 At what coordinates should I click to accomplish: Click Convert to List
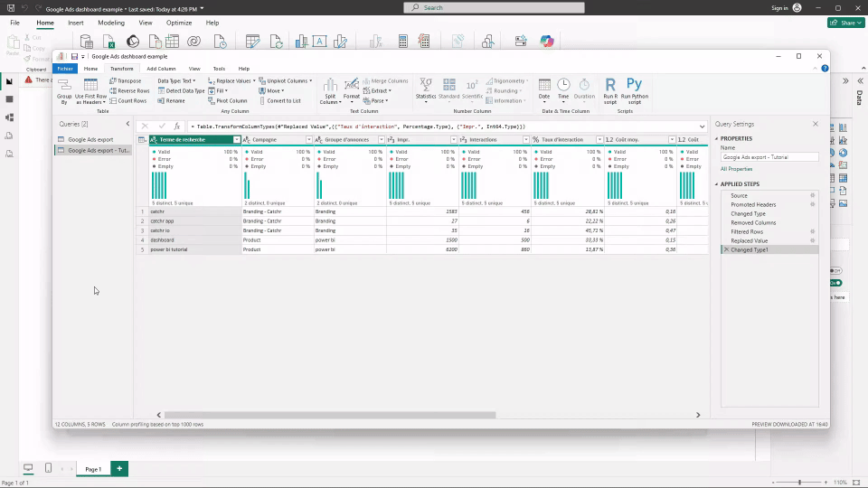pyautogui.click(x=279, y=100)
